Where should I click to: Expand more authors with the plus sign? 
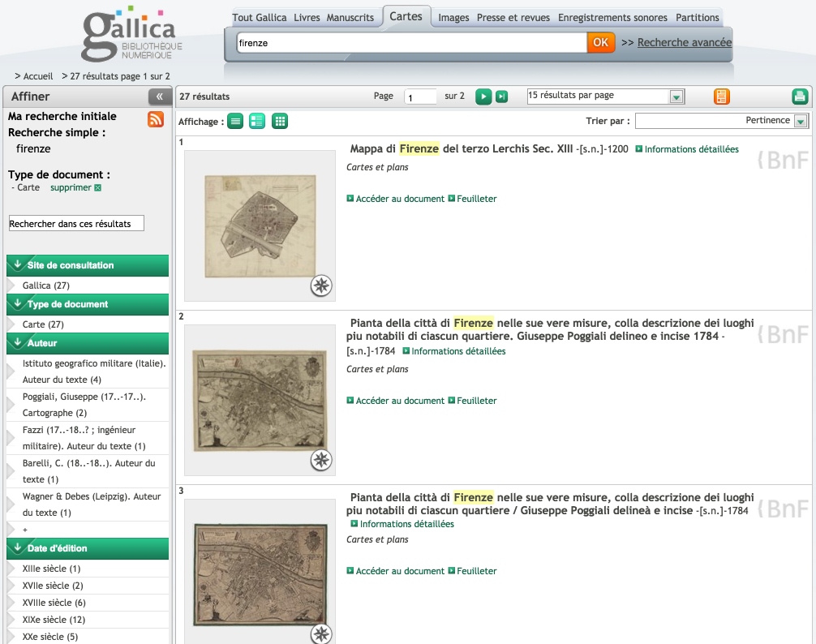pos(25,530)
